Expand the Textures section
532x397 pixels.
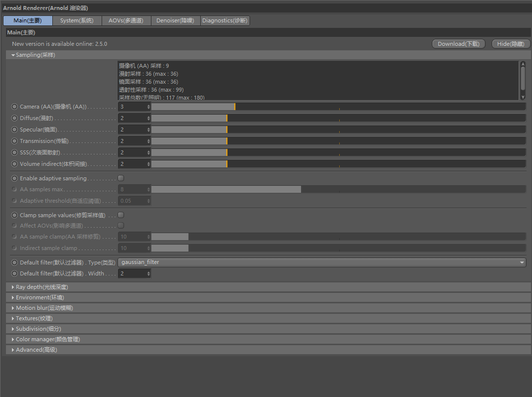[268, 318]
